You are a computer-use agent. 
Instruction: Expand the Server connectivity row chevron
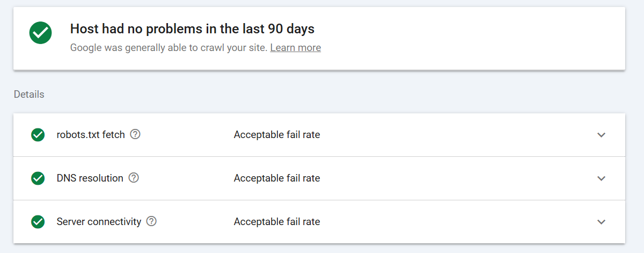(602, 222)
